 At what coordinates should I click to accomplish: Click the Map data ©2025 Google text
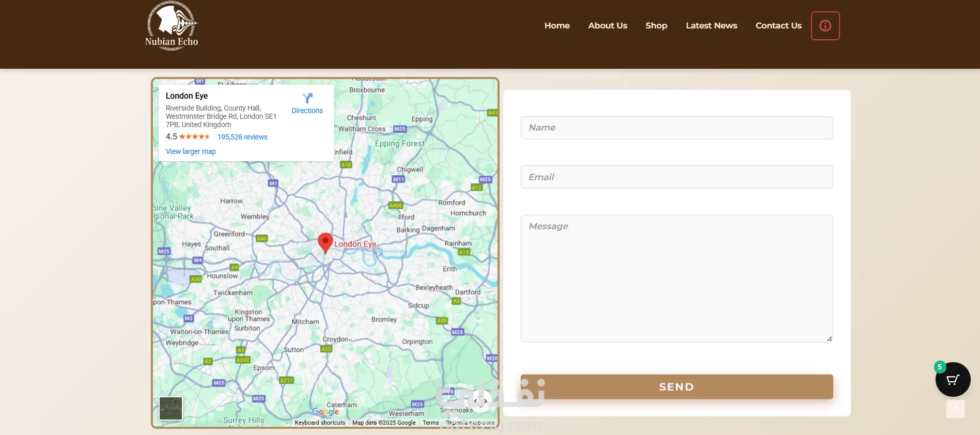384,423
